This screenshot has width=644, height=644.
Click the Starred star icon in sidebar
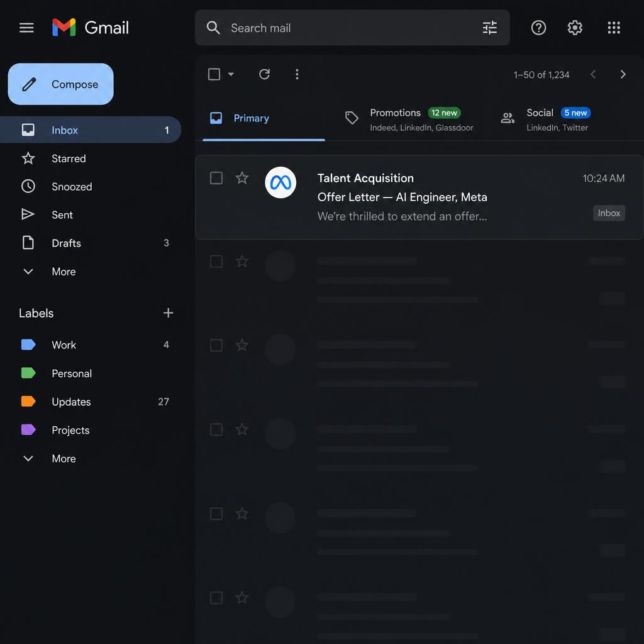pos(28,158)
